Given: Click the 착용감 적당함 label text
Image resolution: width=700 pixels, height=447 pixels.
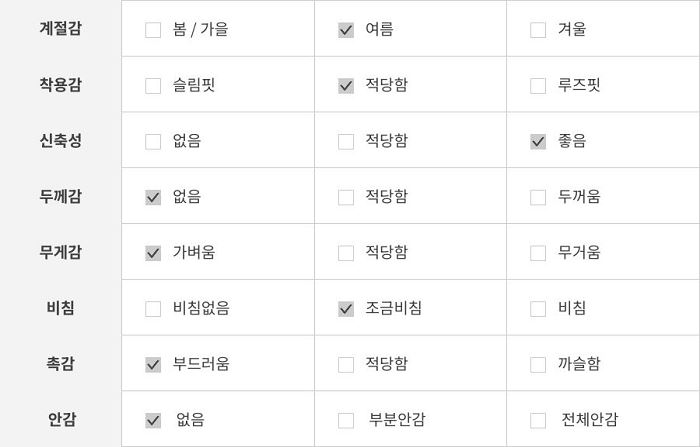Looking at the screenshot, I should tap(386, 86).
